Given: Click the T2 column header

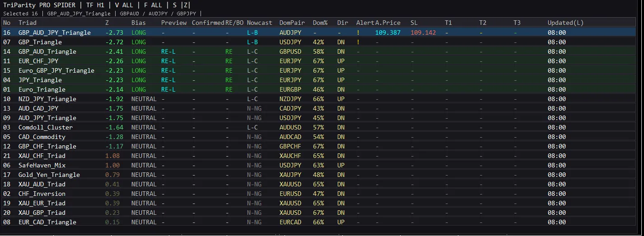Looking at the screenshot, I should 483,23.
